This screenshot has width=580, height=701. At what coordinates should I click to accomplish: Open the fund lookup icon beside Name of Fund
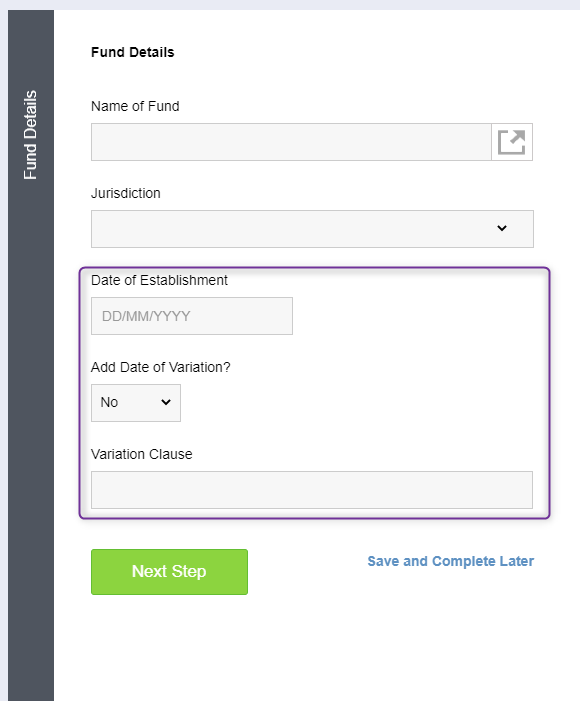pyautogui.click(x=512, y=142)
